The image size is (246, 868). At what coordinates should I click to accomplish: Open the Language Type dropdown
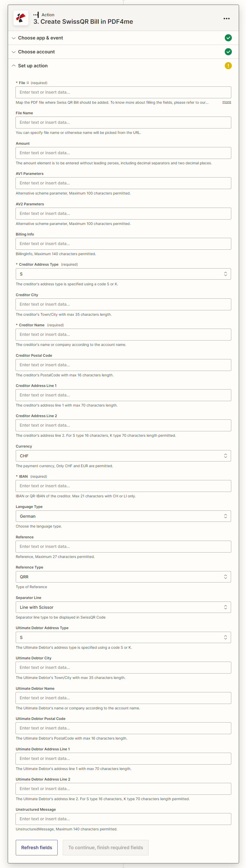tap(123, 516)
